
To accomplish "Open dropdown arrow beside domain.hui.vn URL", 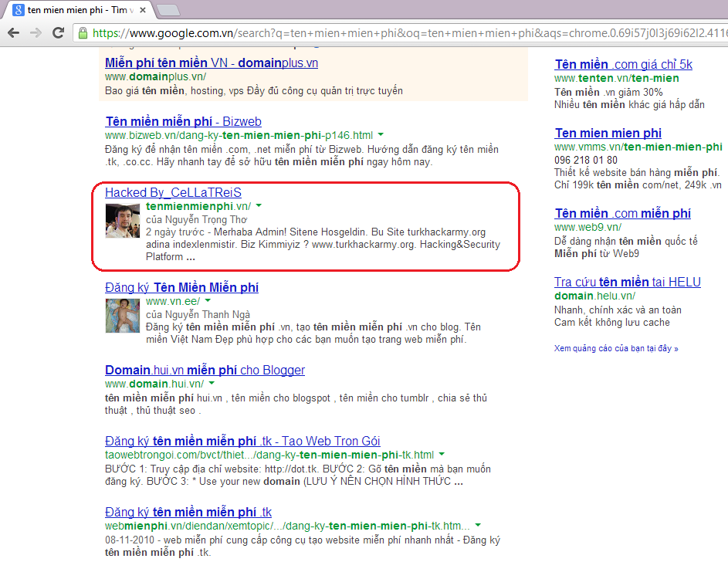I will pos(212,384).
